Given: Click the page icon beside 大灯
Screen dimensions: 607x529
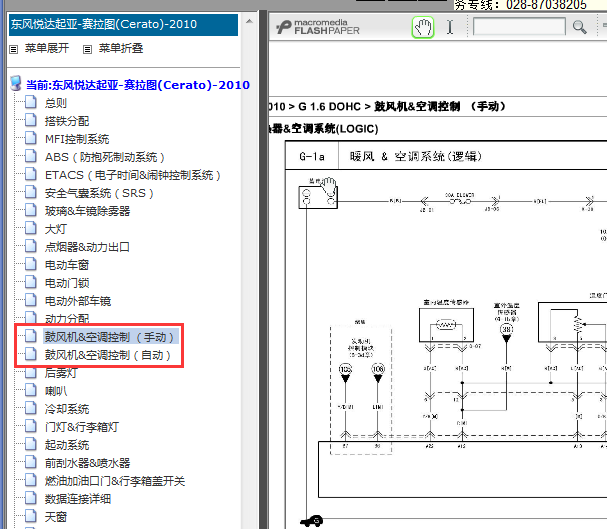Looking at the screenshot, I should (31, 228).
